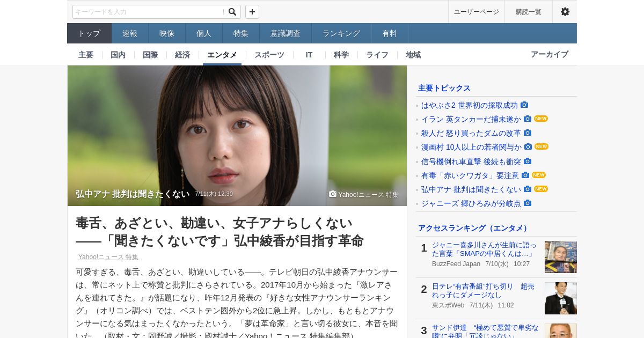Click the アクセスランキング（エンタメ） heading
This screenshot has width=644, height=338.
click(x=474, y=228)
